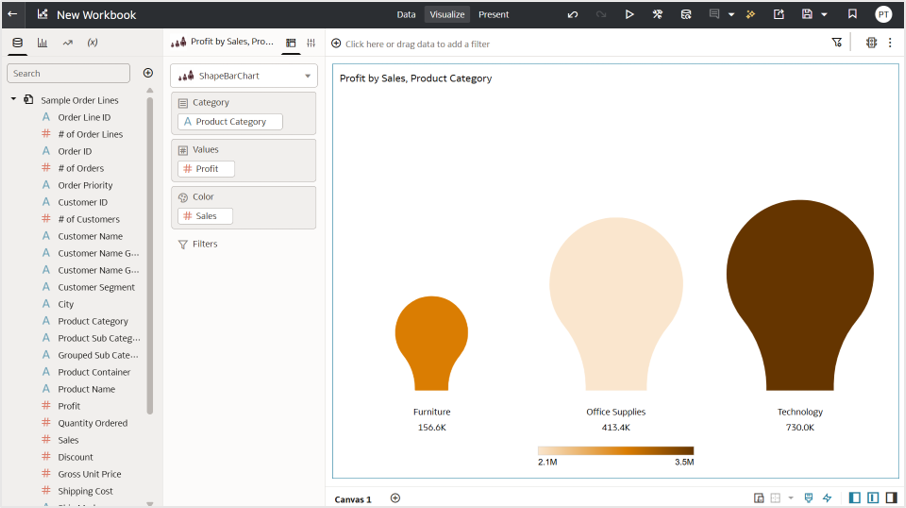Image resolution: width=906 pixels, height=508 pixels.
Task: Switch to the Data tab
Action: 406,15
